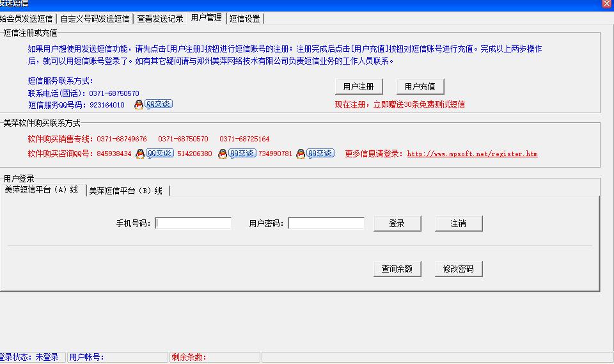Click the 用户充值 button

(x=420, y=86)
